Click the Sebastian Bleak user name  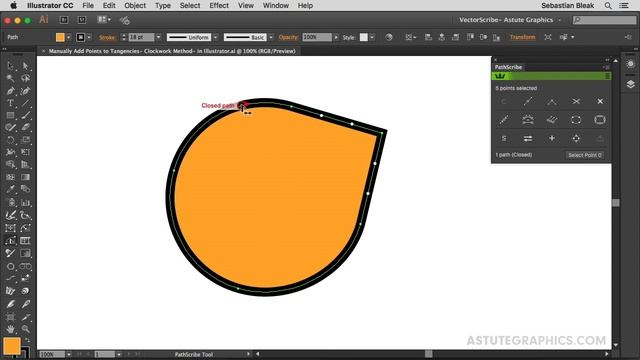(x=567, y=6)
